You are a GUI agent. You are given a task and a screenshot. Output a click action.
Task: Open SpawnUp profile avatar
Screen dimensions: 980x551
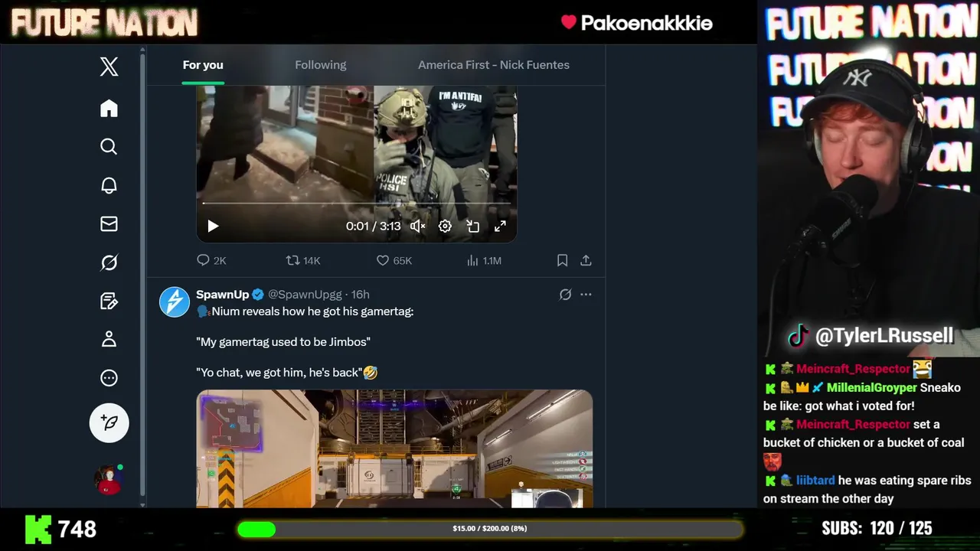(x=175, y=302)
